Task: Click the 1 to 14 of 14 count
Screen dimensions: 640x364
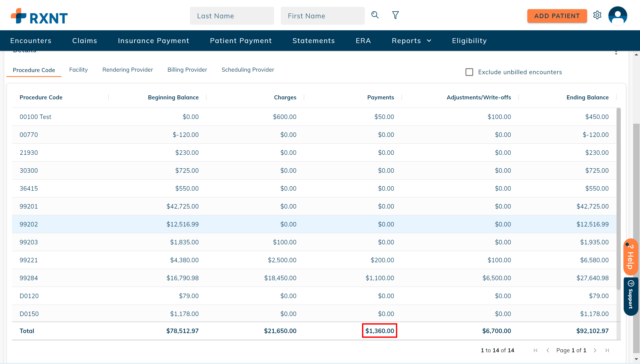Action: [x=497, y=350]
